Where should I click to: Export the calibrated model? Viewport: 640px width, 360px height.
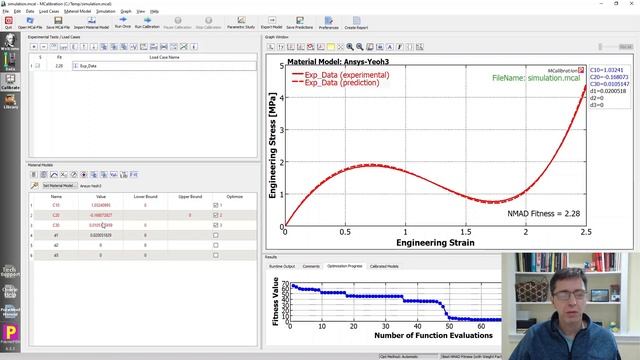(x=271, y=22)
